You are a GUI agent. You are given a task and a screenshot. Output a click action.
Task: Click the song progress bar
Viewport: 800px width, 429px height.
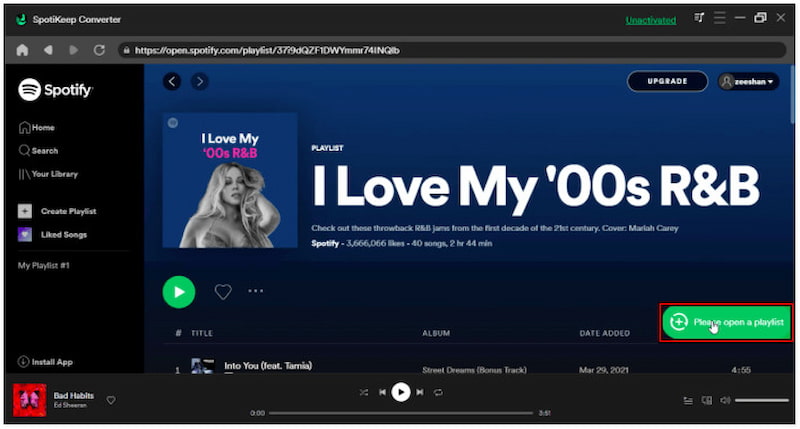(401, 413)
